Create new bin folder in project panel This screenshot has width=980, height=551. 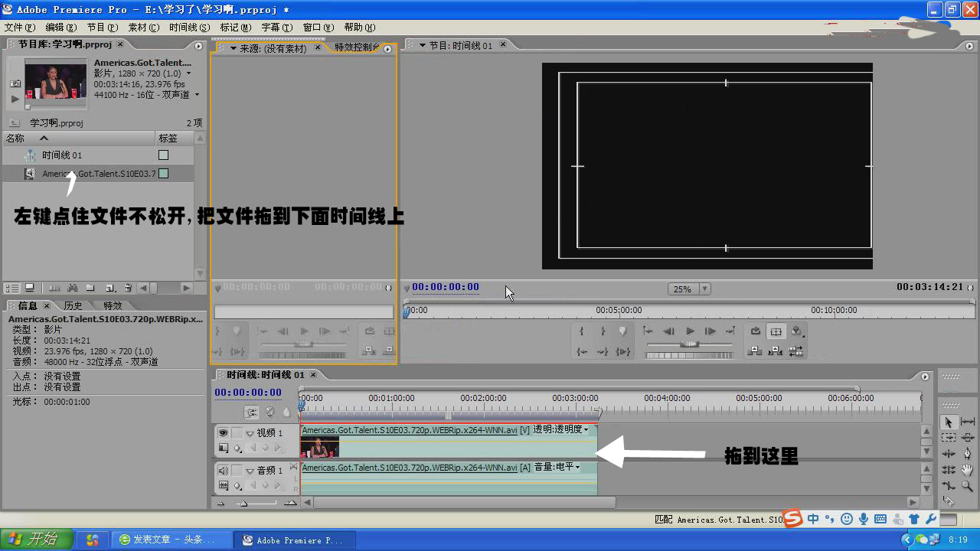pos(90,288)
